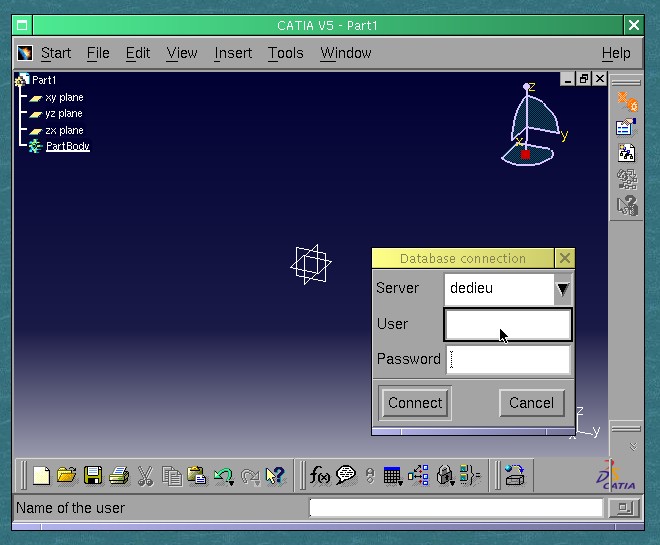Click the CATIA workbench icon beside Start

point(25,53)
